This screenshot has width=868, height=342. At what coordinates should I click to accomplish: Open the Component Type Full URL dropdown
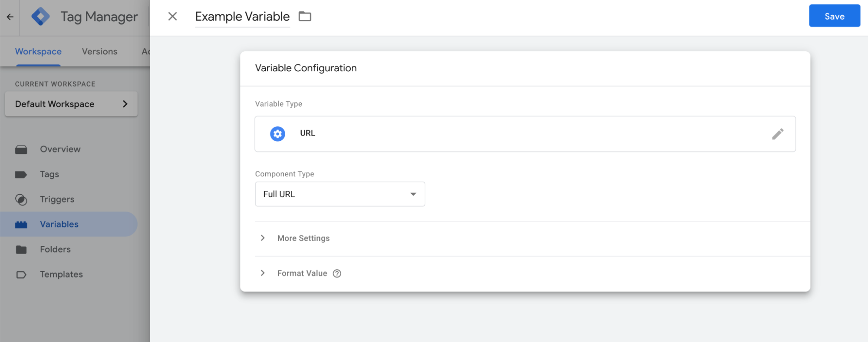pos(340,194)
